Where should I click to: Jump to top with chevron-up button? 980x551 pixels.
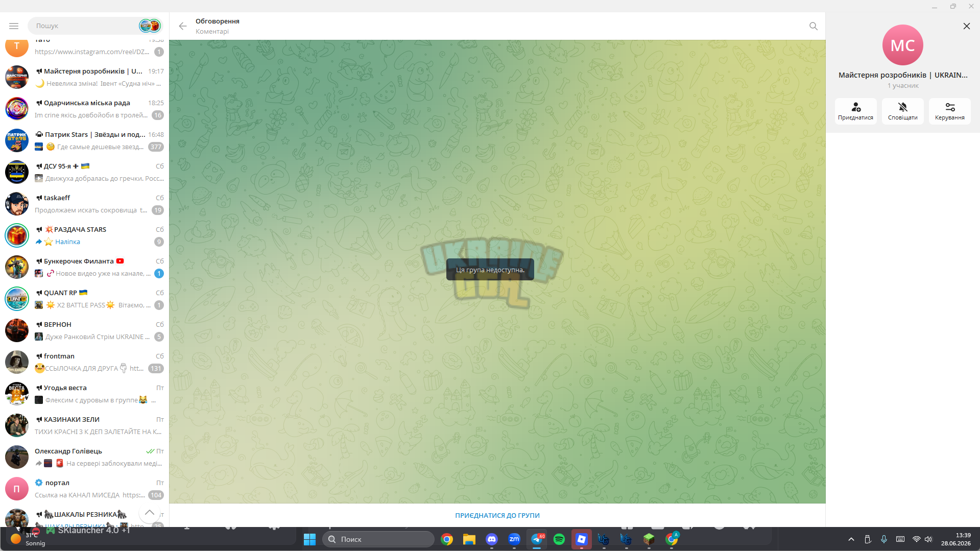[149, 513]
